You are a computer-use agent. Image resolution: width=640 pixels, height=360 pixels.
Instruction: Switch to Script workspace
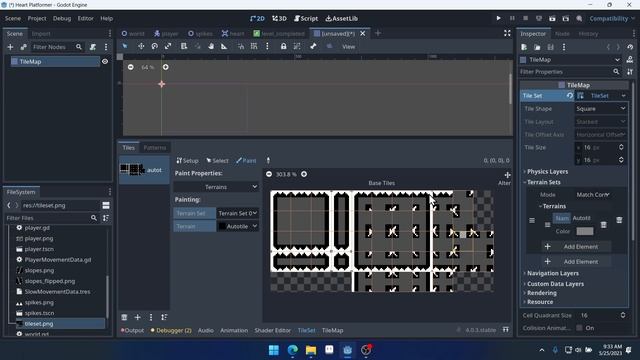click(x=306, y=18)
